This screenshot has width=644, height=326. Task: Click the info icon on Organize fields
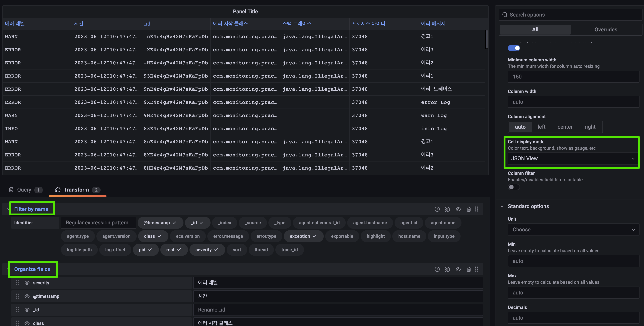click(437, 269)
